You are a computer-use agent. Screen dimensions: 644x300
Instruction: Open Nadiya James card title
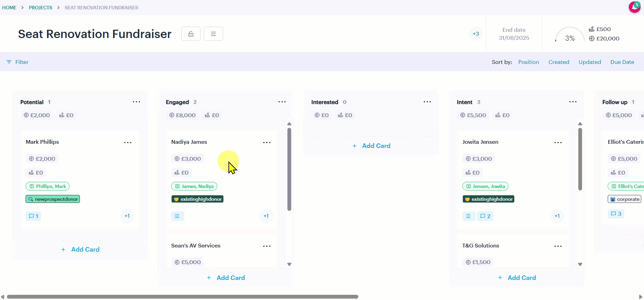pos(189,142)
